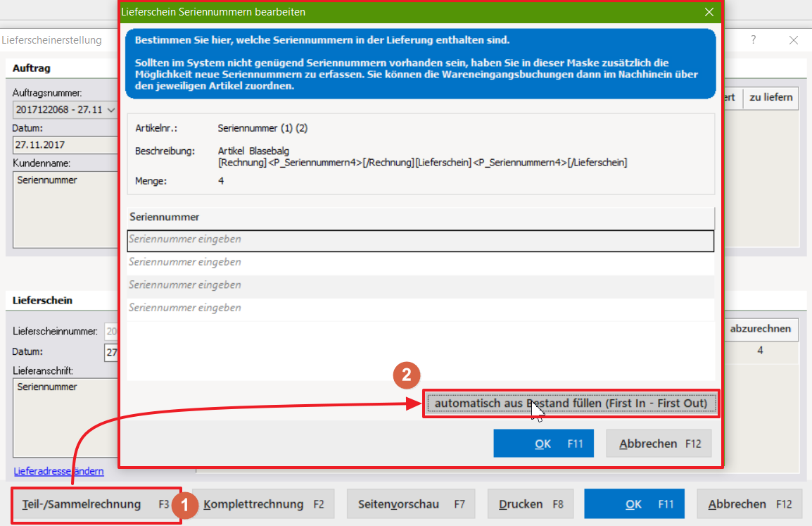Open Seitenvorschau F7
Screen dimensions: 812x526
pos(411,504)
